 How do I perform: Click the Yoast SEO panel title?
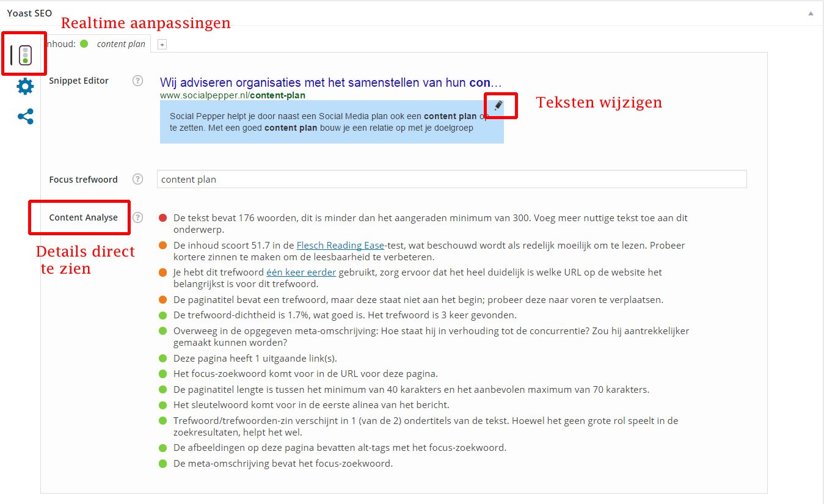[29, 13]
